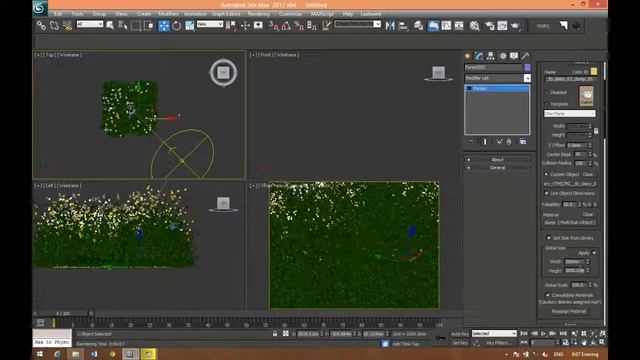Click the Align tool icon
The height and width of the screenshot is (360, 640).
pyautogui.click(x=403, y=26)
